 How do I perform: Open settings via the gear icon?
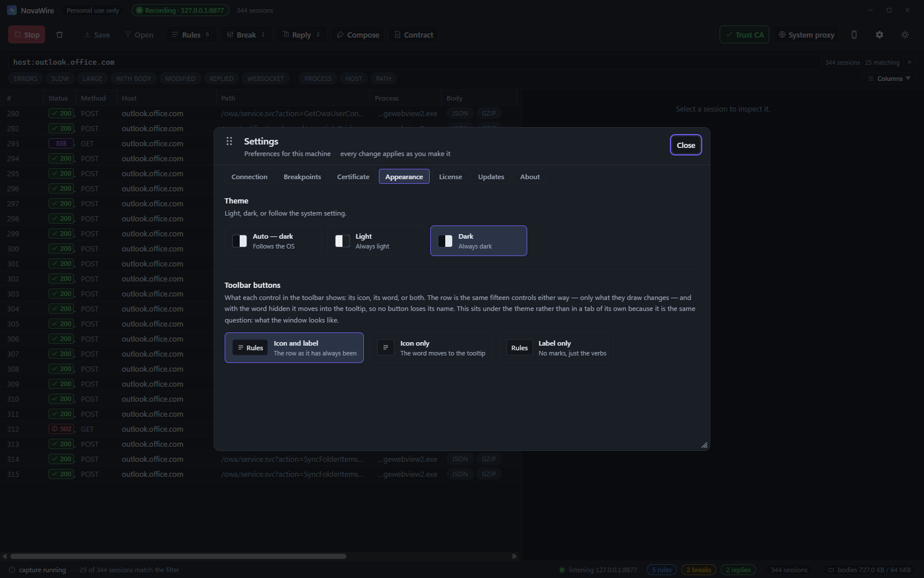tap(880, 35)
